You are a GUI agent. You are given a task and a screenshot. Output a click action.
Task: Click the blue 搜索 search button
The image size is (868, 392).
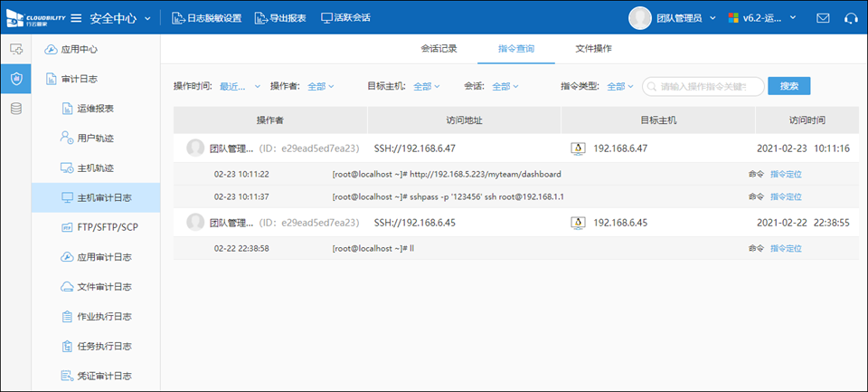pos(788,86)
